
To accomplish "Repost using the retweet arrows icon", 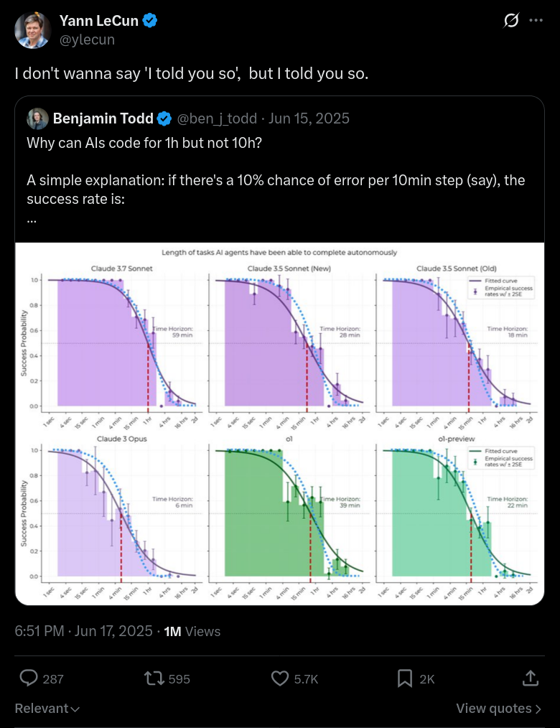I will pyautogui.click(x=154, y=678).
